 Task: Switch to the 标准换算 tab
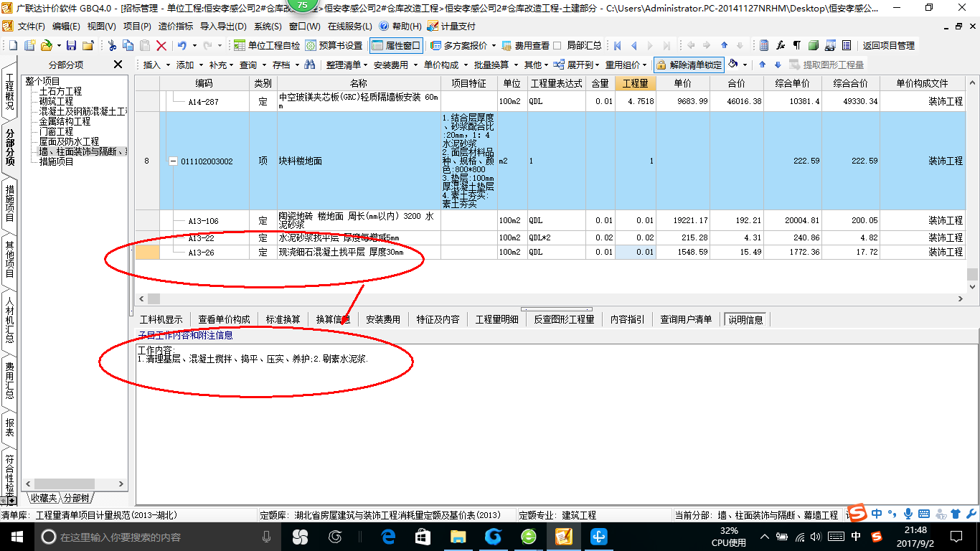[x=283, y=319]
